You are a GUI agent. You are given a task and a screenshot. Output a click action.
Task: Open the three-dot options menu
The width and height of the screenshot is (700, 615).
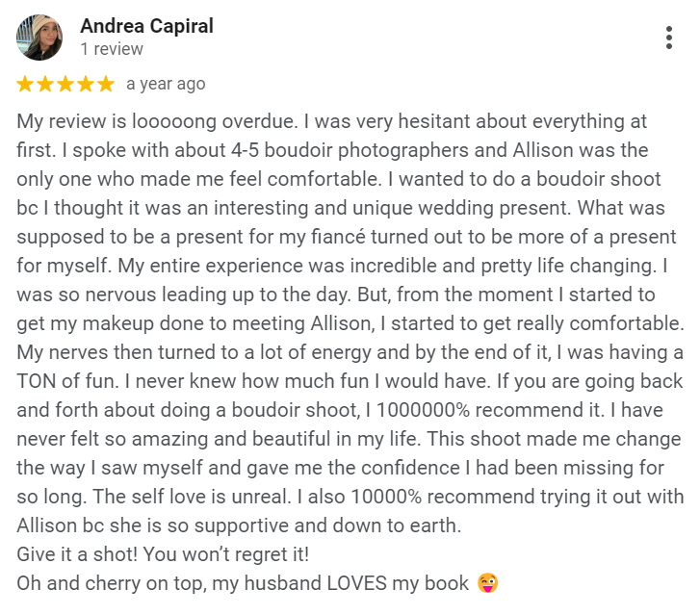668,38
